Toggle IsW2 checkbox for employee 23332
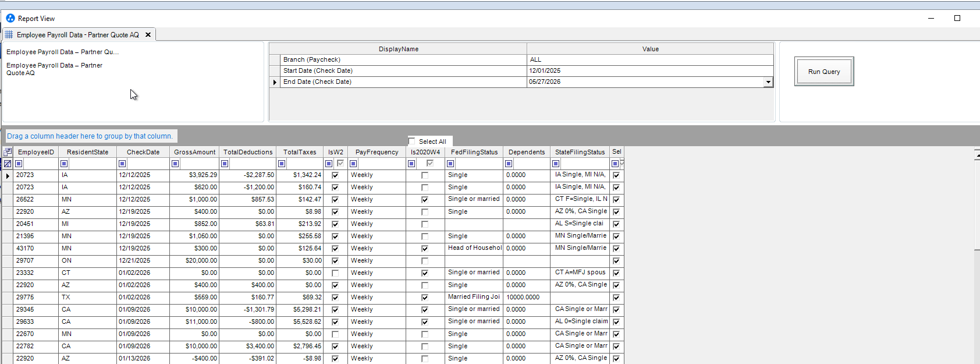 [335, 273]
